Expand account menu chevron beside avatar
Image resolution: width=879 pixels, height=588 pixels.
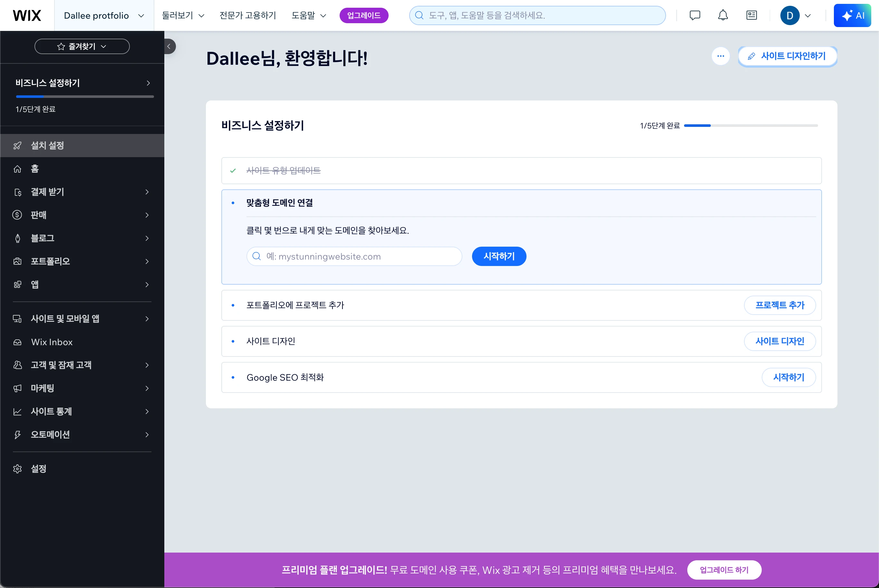click(x=808, y=16)
